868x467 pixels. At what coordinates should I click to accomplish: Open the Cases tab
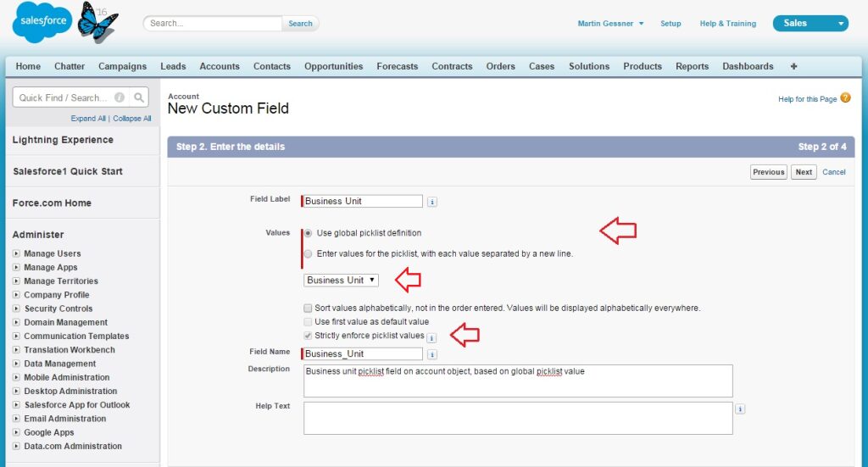click(x=542, y=66)
